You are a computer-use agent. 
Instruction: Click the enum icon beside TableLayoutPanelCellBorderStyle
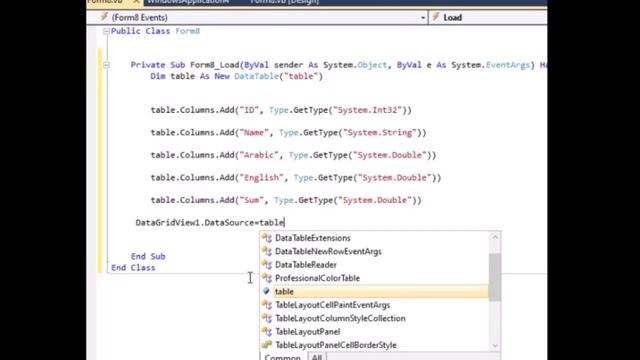click(267, 345)
